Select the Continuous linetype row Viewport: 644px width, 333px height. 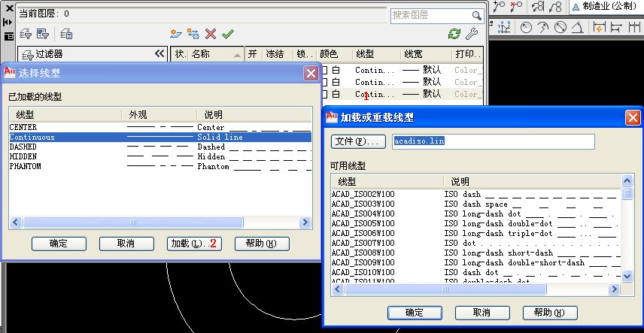pyautogui.click(x=160, y=137)
